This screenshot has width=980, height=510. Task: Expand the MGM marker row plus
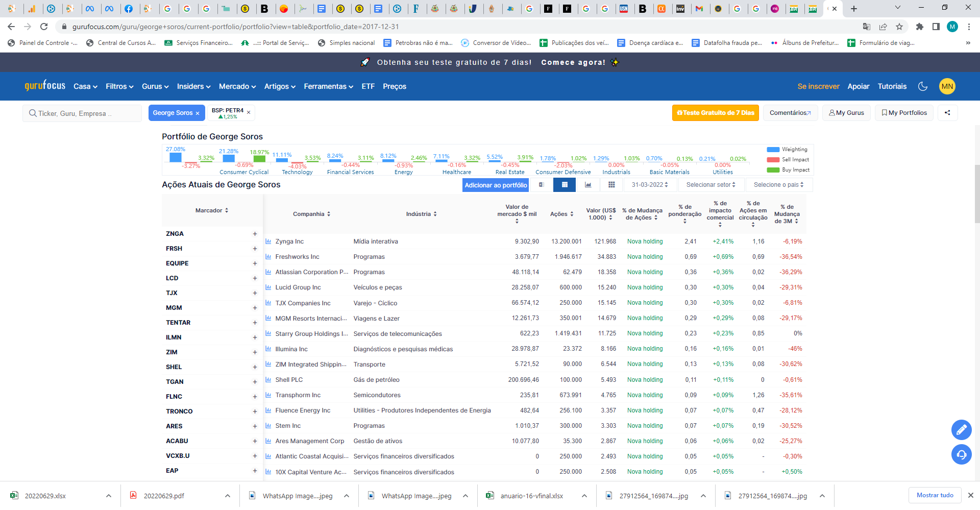(255, 308)
